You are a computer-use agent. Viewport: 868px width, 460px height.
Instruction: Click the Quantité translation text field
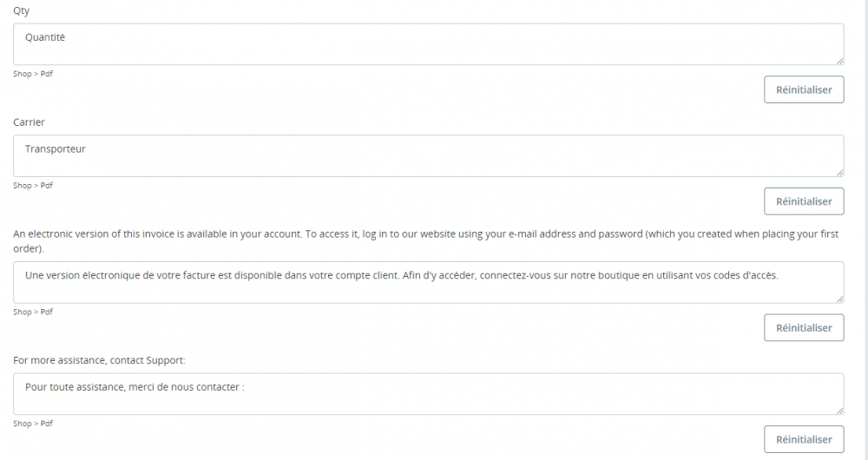click(x=428, y=44)
